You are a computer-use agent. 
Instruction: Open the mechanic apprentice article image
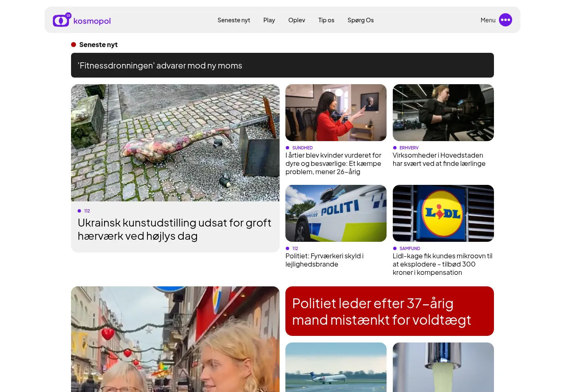tap(443, 113)
